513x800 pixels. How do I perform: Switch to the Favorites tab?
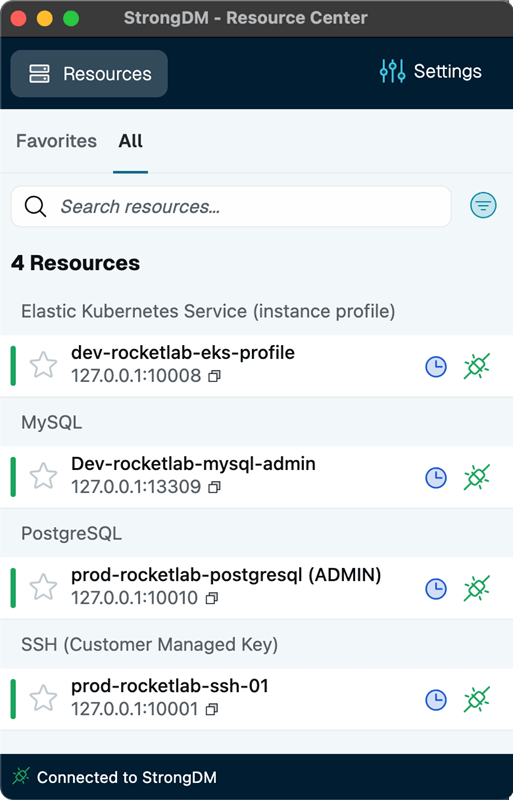(56, 141)
